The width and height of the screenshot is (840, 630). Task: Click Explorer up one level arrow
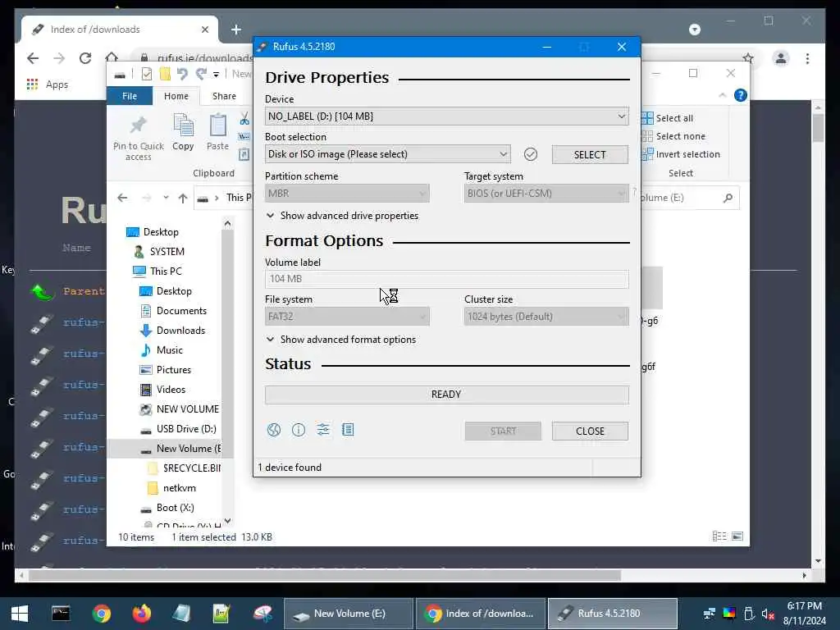(x=183, y=199)
